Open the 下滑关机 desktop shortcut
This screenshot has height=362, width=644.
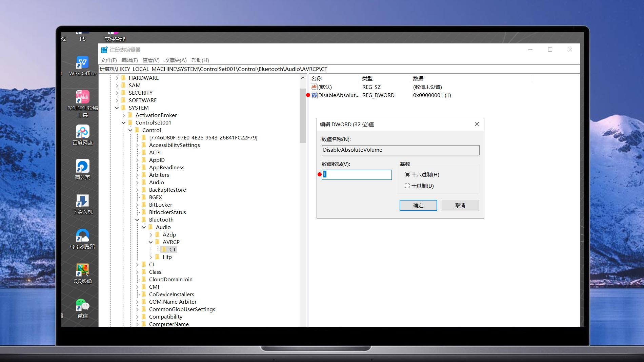coord(82,202)
